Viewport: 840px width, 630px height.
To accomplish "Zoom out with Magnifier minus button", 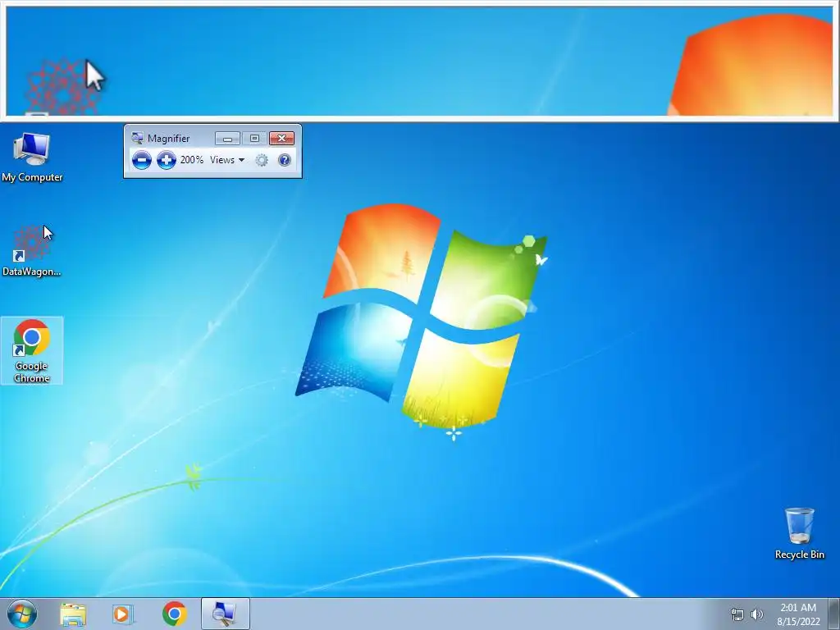I will click(x=141, y=160).
